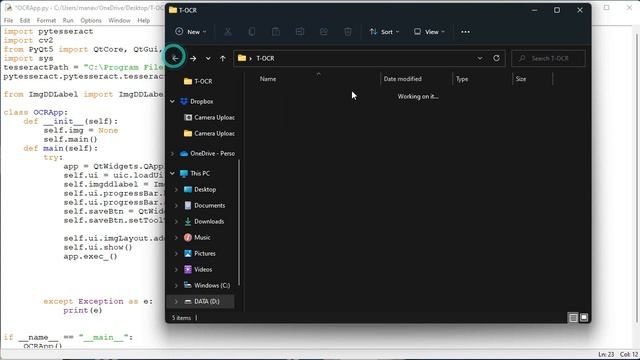Expand the Pictures tree node

(176, 253)
